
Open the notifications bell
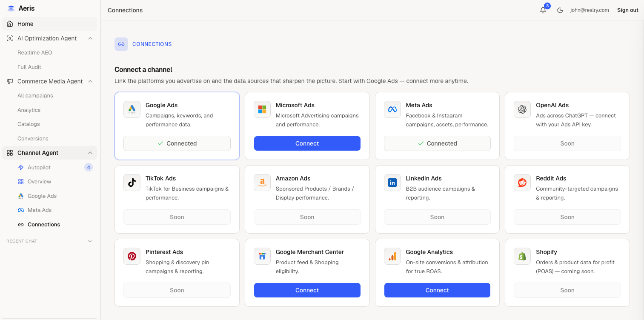point(543,10)
